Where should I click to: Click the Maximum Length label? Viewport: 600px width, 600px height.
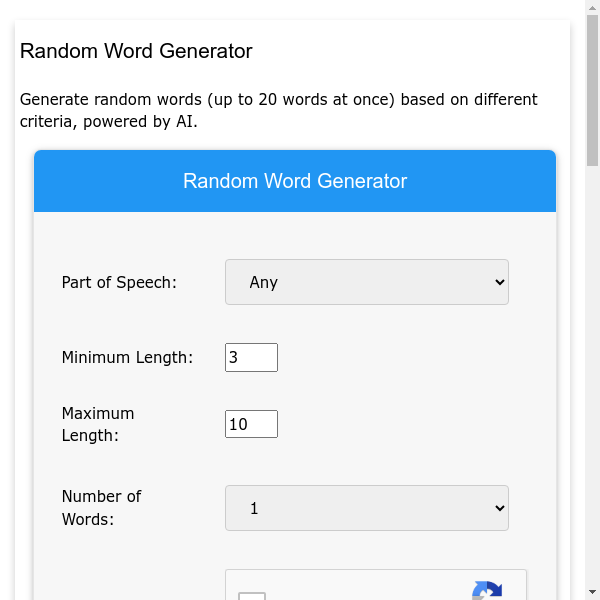(x=98, y=424)
